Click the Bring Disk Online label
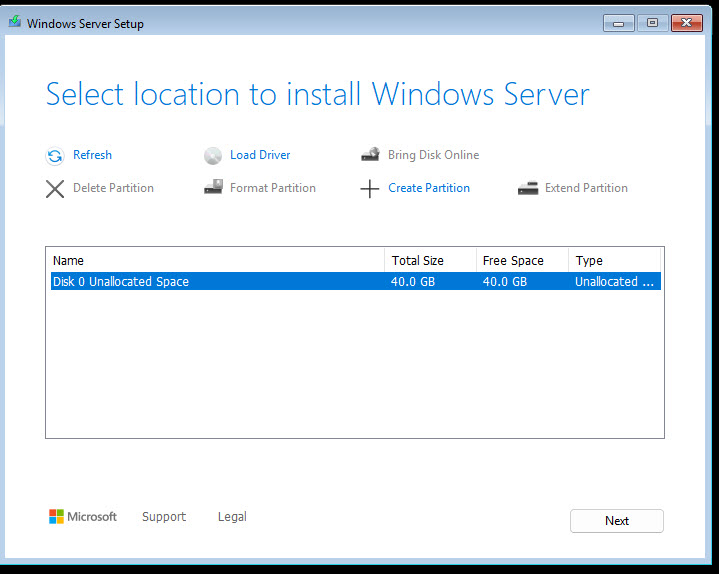This screenshot has width=719, height=574. [433, 155]
